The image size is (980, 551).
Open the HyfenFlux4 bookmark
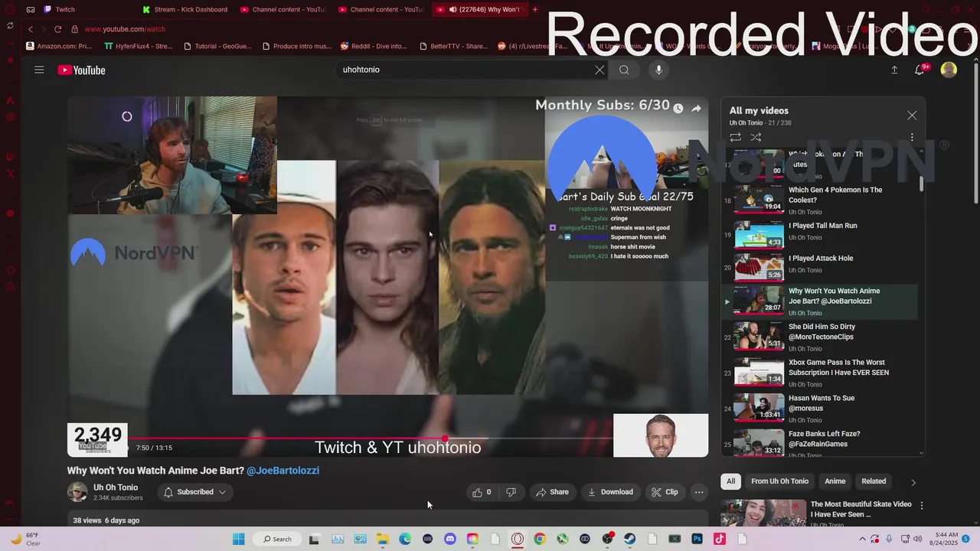pos(139,46)
